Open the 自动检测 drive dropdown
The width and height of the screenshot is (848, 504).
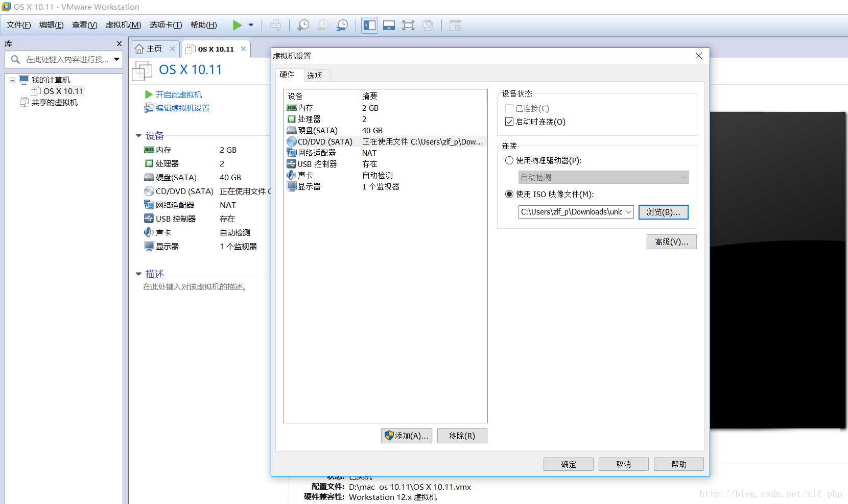coord(603,177)
